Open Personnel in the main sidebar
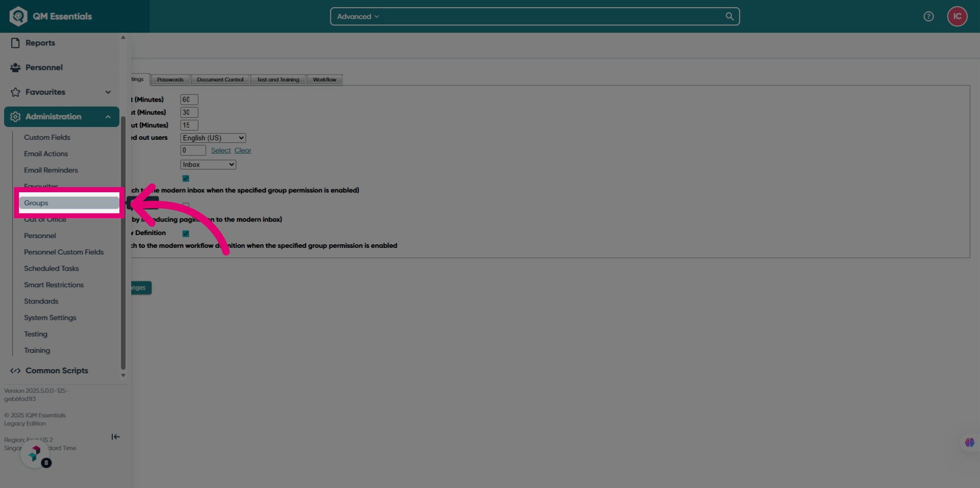Image resolution: width=980 pixels, height=488 pixels. (44, 67)
